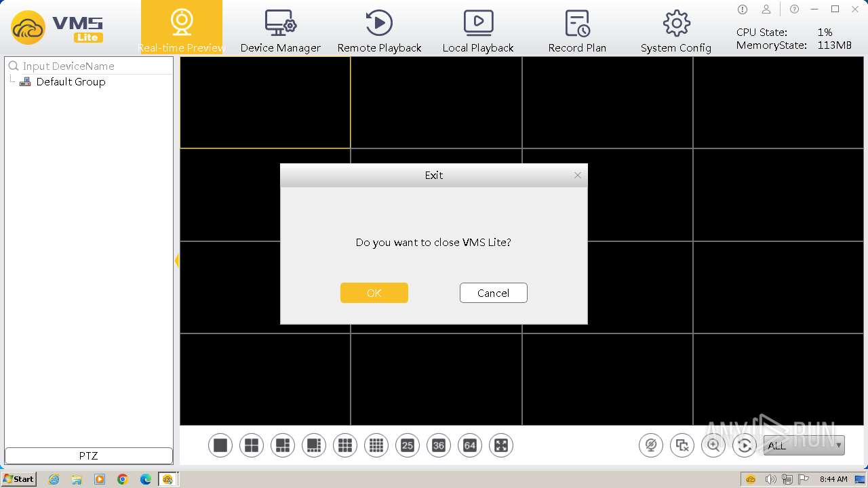Image resolution: width=868 pixels, height=488 pixels.
Task: Select the highlighted first video window
Action: coord(265,102)
